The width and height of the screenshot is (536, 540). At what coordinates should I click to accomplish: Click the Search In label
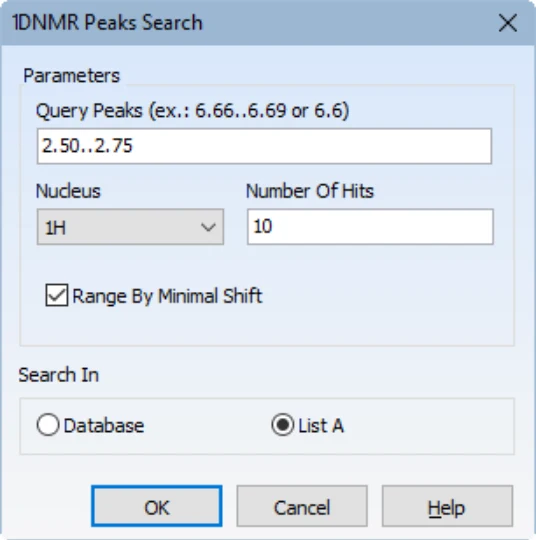coord(59,375)
